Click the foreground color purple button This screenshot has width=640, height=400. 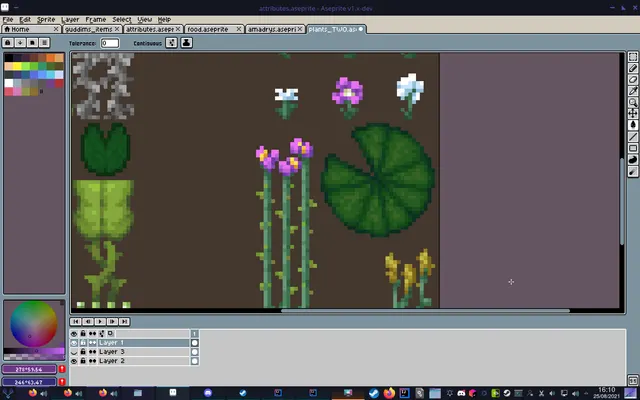[x=29, y=369]
